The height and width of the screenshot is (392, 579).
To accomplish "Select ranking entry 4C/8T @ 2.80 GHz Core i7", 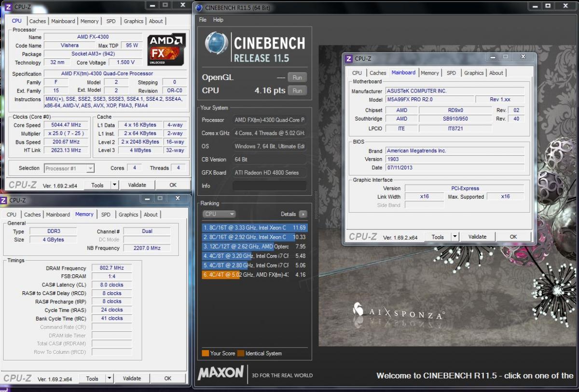I will [x=254, y=265].
